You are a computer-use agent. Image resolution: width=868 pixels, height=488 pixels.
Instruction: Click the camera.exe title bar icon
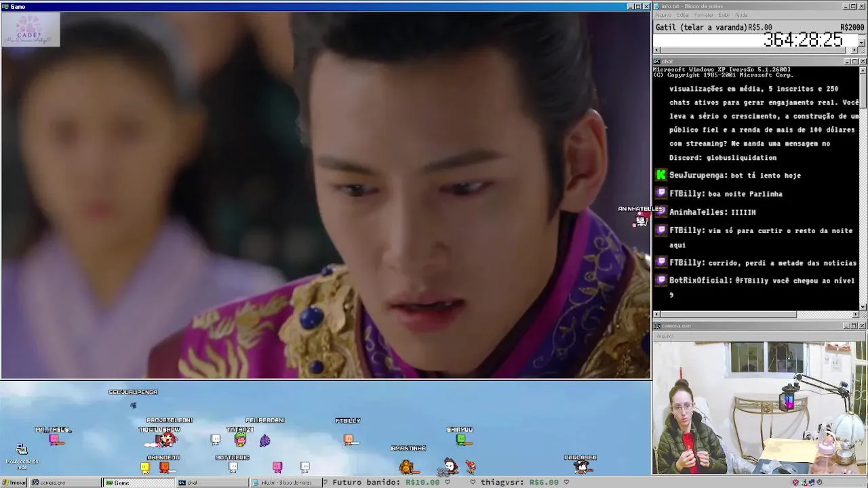pos(657,326)
